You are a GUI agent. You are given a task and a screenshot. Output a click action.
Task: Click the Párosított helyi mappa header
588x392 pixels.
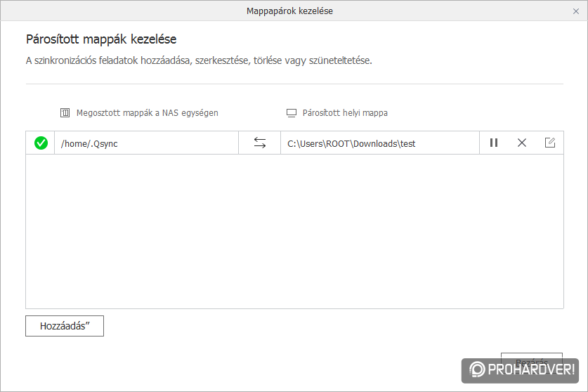coord(345,113)
